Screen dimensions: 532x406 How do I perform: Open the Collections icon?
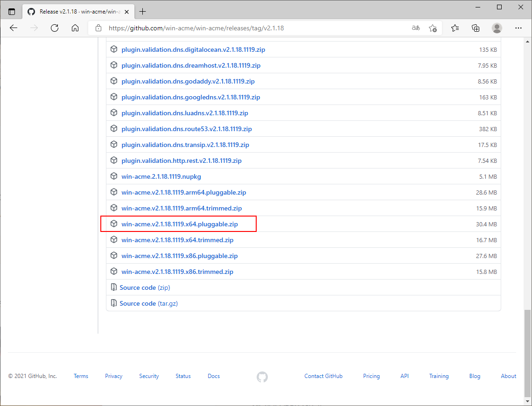click(476, 28)
